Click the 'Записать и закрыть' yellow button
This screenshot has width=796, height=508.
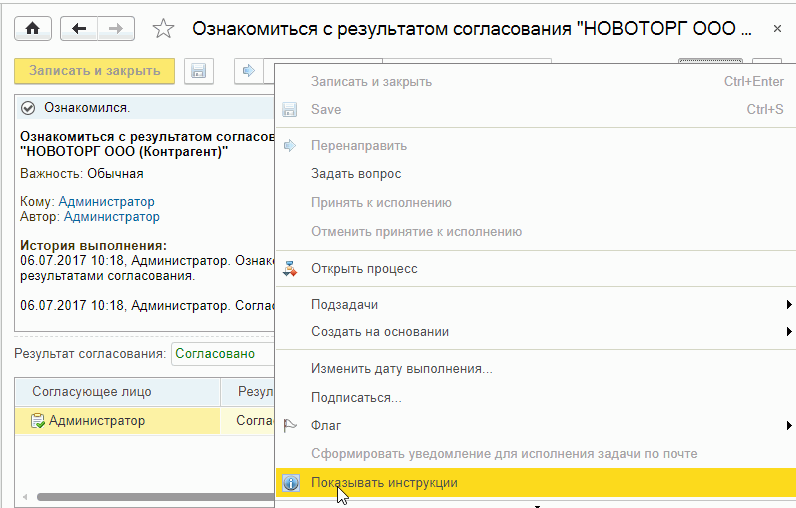tap(94, 71)
